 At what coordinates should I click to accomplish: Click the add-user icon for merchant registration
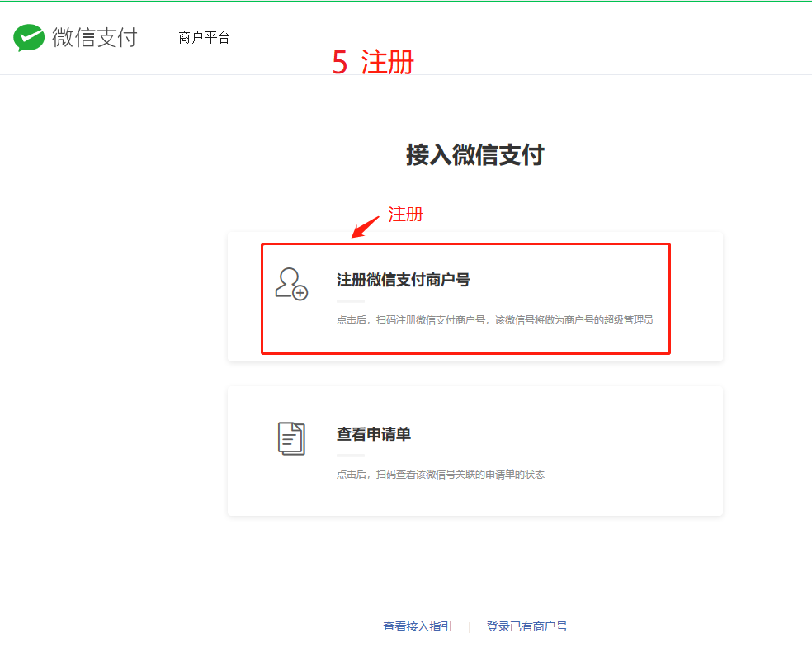tap(290, 283)
